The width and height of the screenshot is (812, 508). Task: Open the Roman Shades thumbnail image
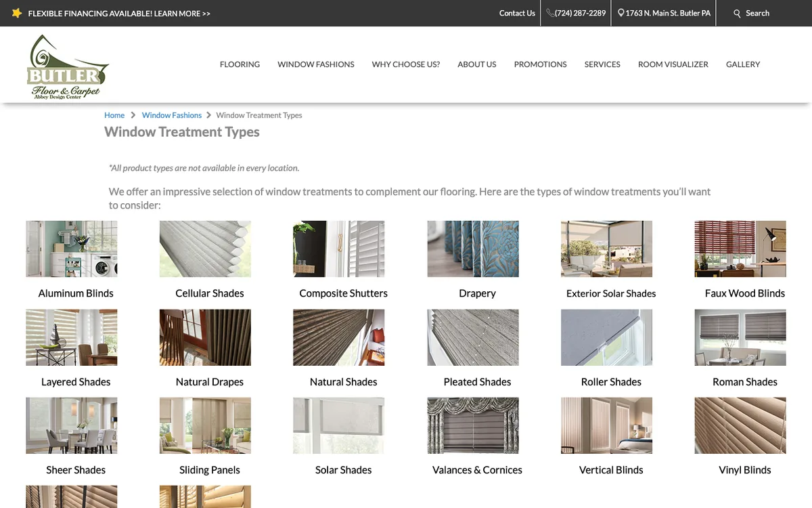coord(740,337)
